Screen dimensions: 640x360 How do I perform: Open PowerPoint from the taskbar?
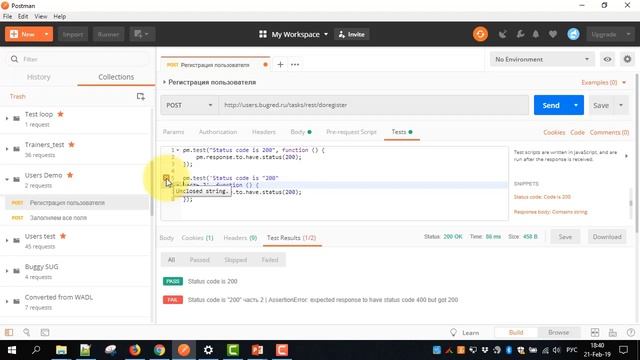[x=257, y=350]
